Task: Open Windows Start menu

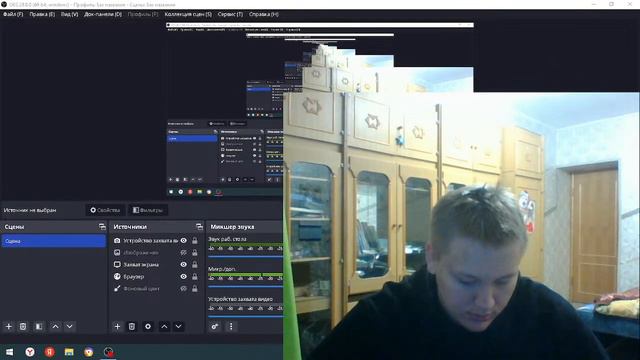Action: (x=9, y=352)
